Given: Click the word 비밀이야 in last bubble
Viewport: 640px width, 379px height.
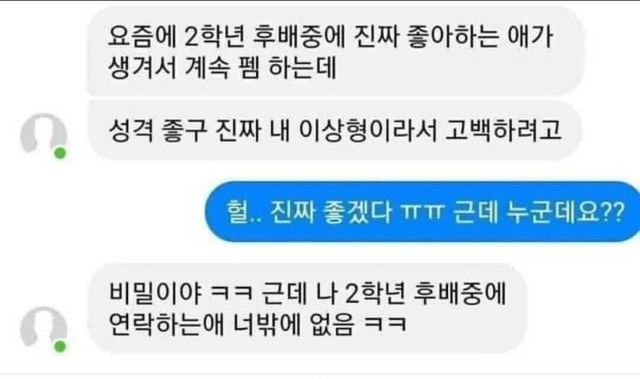Looking at the screenshot, I should coord(155,293).
